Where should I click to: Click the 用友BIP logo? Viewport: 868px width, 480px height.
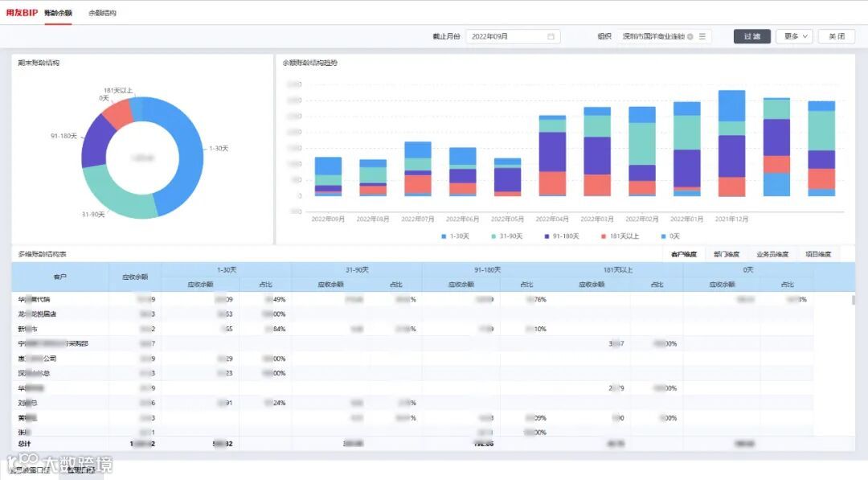pyautogui.click(x=22, y=12)
